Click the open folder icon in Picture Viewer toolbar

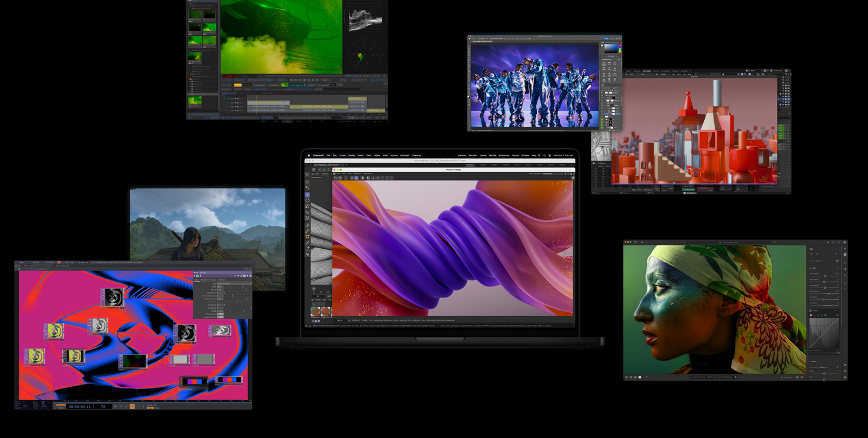pyautogui.click(x=335, y=178)
